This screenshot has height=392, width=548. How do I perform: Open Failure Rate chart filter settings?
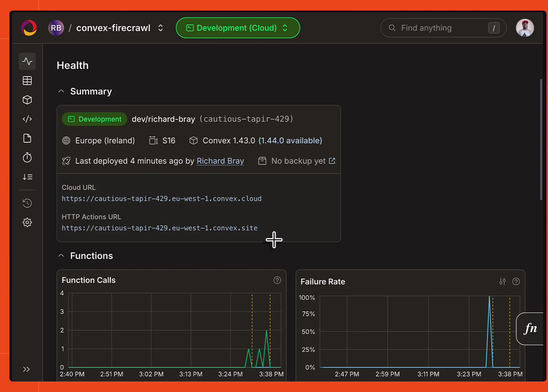coord(503,282)
